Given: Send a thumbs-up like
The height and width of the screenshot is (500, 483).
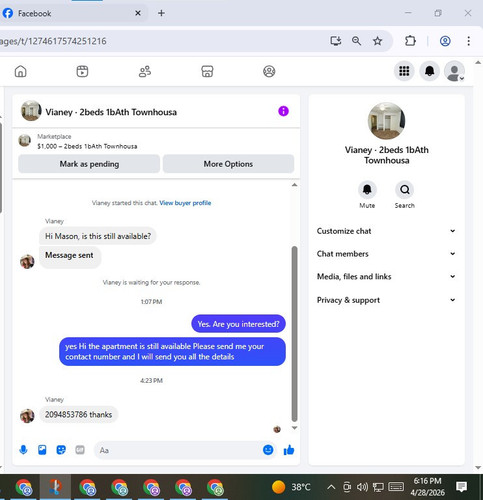Looking at the screenshot, I should 289,450.
